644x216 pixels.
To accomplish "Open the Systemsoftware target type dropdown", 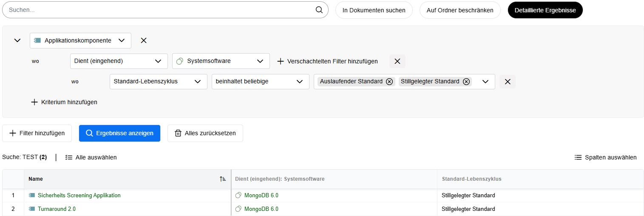I will (221, 61).
